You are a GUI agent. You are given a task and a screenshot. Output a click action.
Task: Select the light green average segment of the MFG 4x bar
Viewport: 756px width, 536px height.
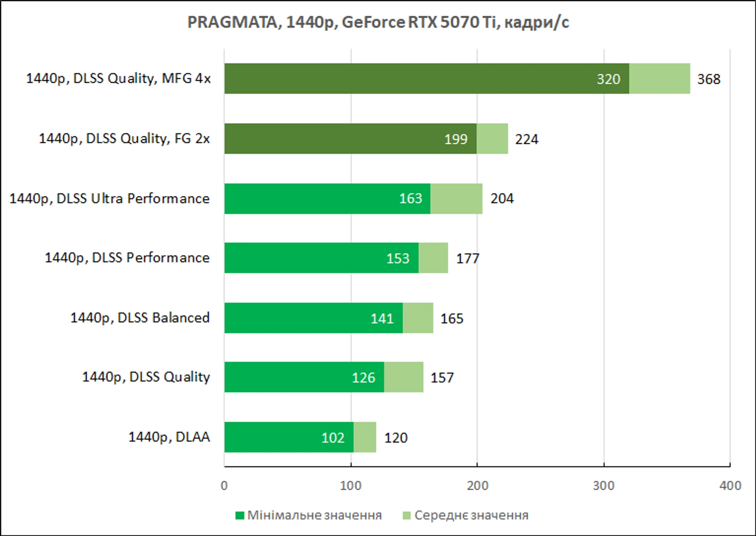pyautogui.click(x=660, y=78)
